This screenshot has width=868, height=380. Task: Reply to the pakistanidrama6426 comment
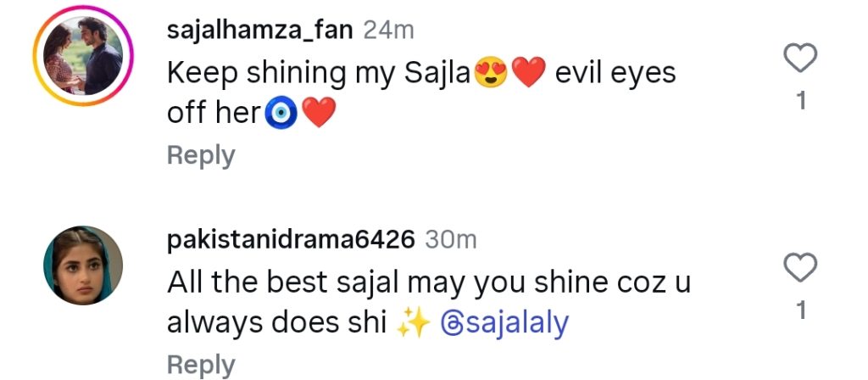coord(200,365)
